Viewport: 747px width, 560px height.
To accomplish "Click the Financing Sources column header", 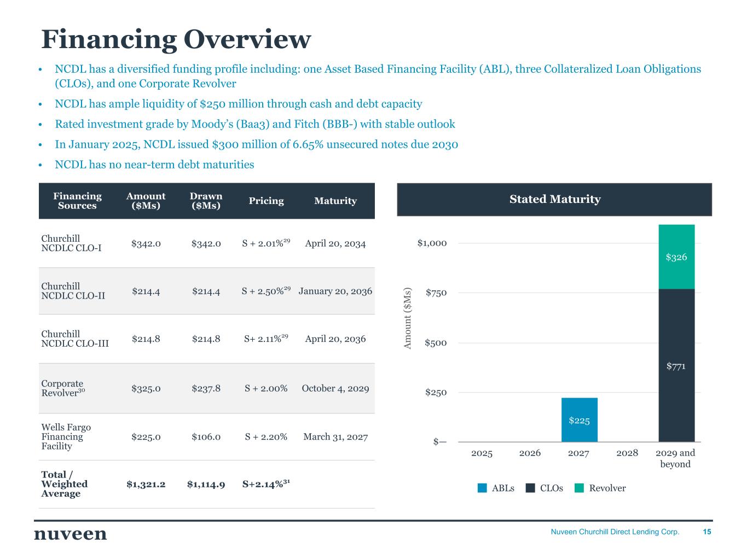I will point(77,201).
